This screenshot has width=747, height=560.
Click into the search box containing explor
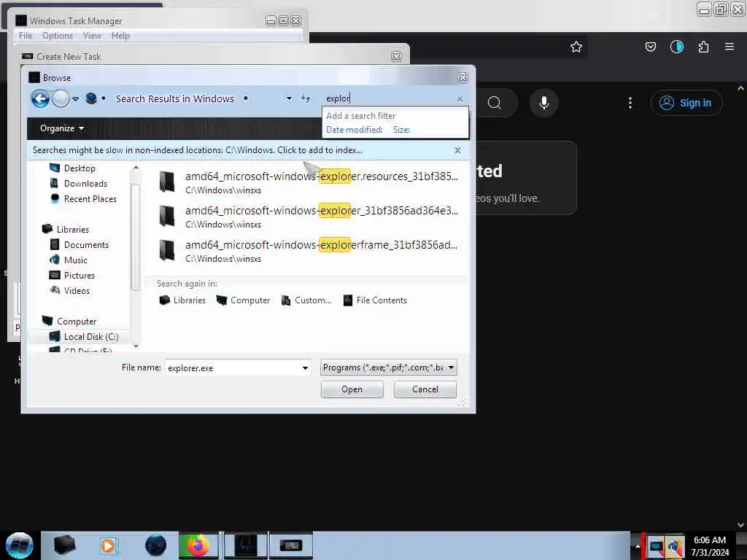[388, 98]
